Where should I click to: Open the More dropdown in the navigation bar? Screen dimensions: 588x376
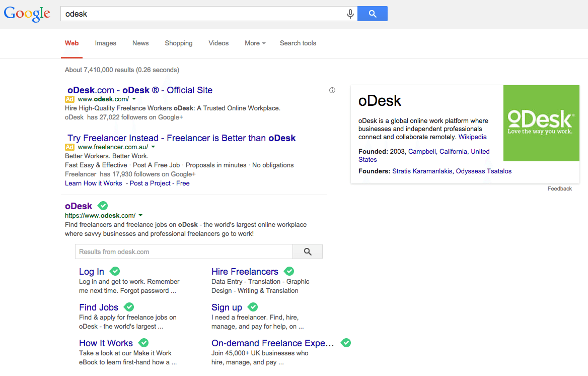(x=255, y=43)
